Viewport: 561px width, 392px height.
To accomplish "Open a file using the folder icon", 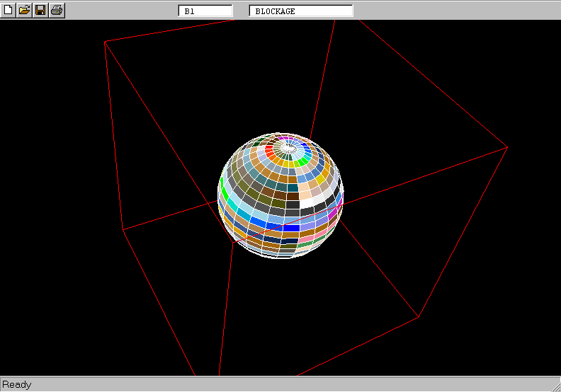I will point(25,10).
